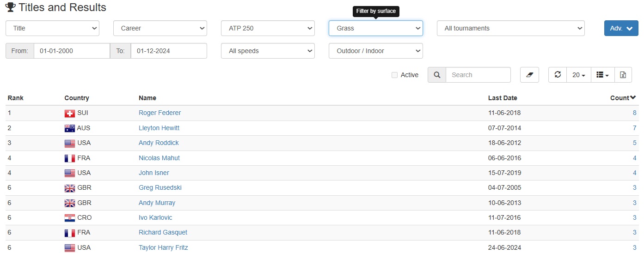Viewport: 644px width, 253px height.
Task: Click last date 07-07-2014 in Hewitt's row
Action: pyautogui.click(x=505, y=128)
